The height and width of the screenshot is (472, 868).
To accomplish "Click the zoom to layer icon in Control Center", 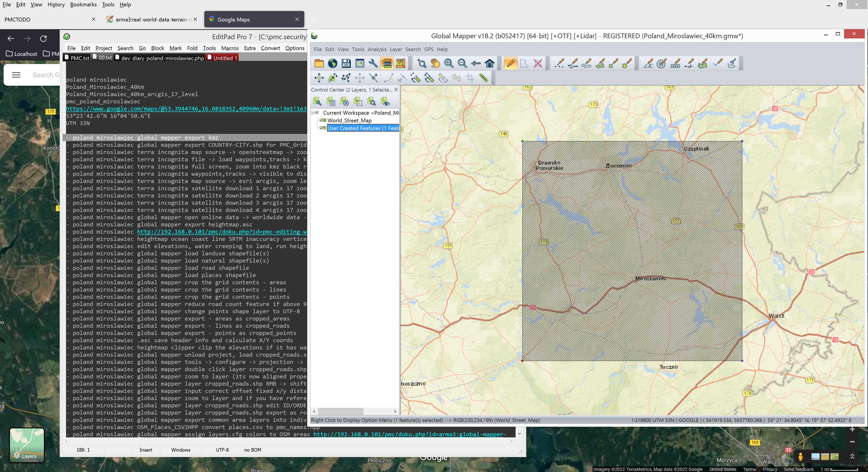I will click(x=371, y=101).
